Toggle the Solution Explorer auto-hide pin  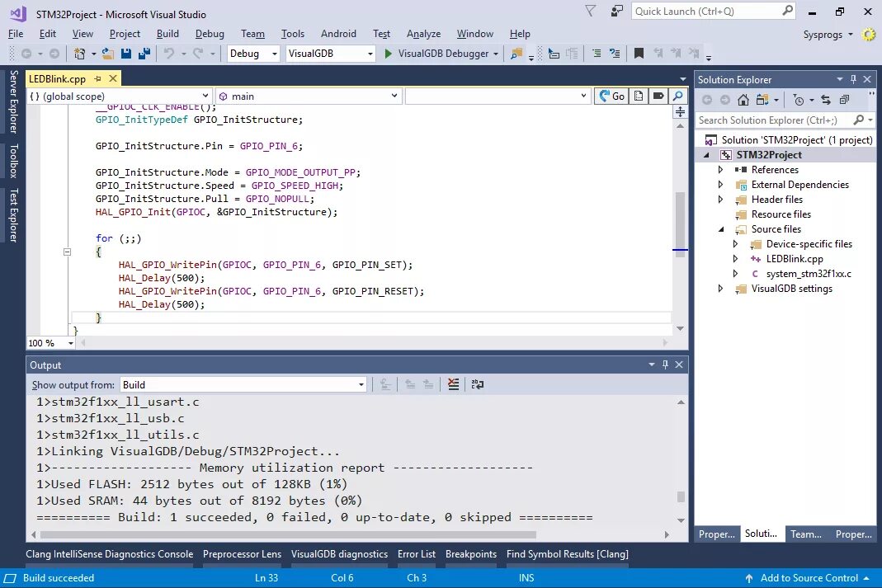853,79
